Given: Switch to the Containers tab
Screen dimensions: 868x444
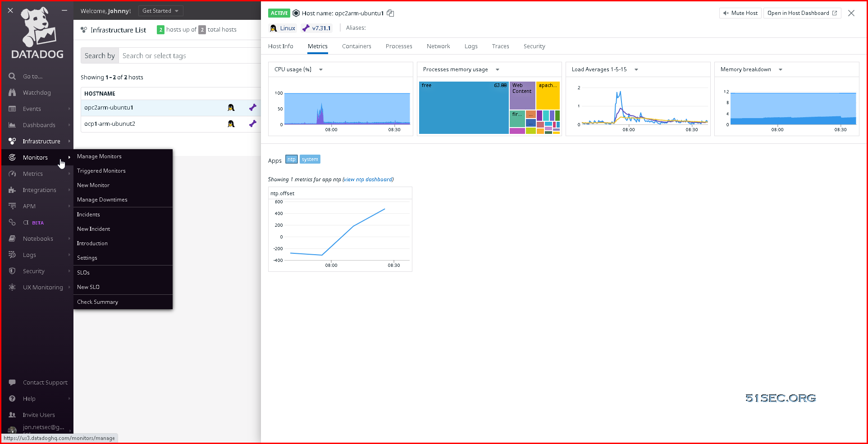Looking at the screenshot, I should [356, 46].
